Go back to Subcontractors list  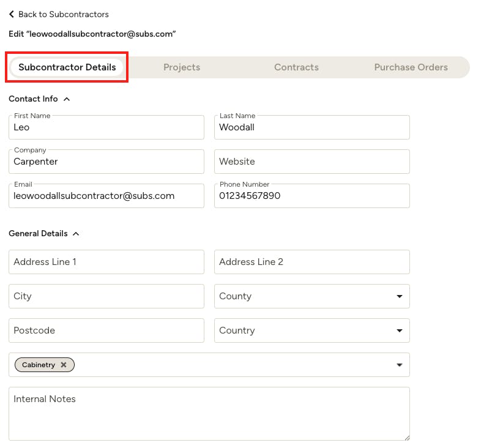(63, 14)
